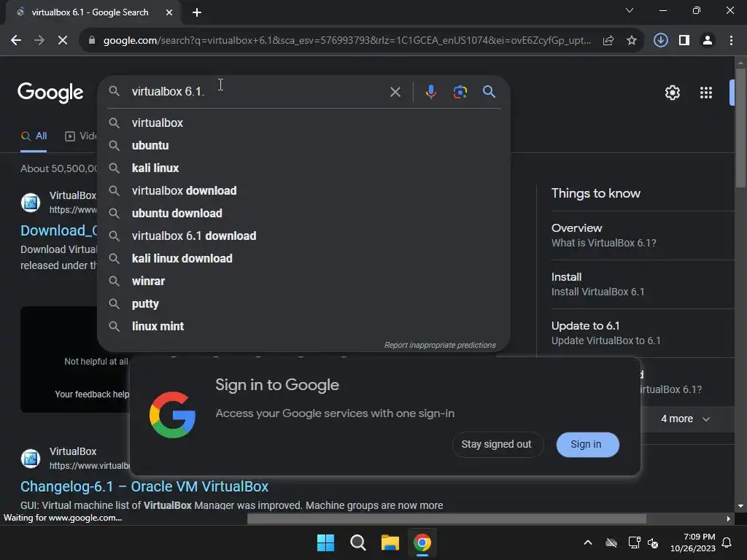The image size is (747, 560).
Task: Show hidden system tray icons
Action: click(x=588, y=542)
